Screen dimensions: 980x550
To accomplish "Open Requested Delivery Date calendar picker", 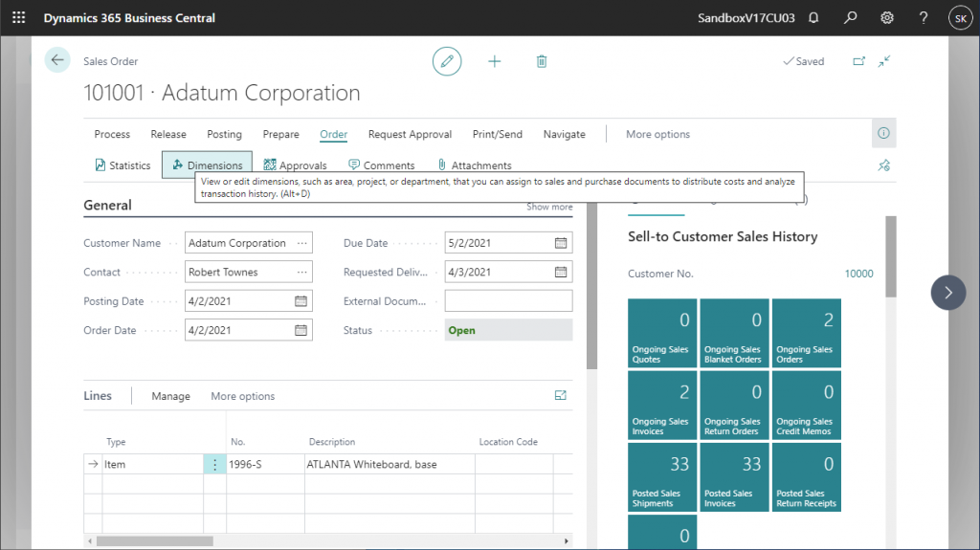I will coord(561,272).
